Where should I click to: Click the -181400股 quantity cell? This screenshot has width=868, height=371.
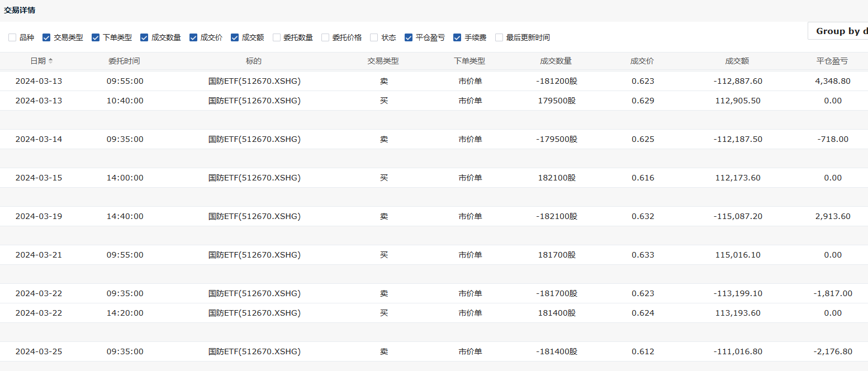(556, 351)
